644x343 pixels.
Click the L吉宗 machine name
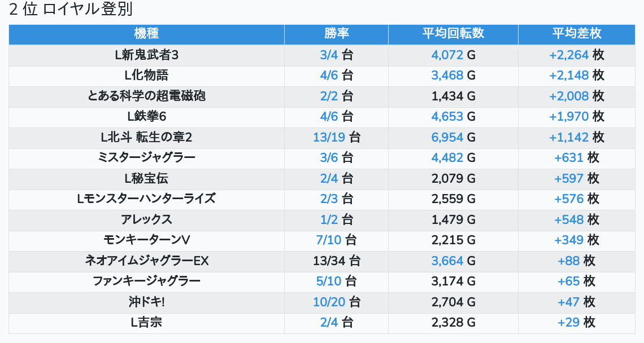point(146,323)
